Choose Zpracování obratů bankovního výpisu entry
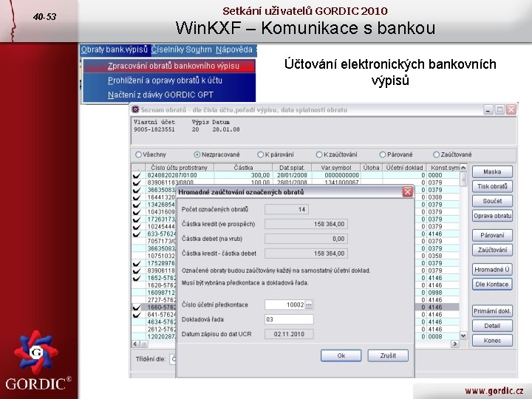Image resolution: width=532 pixels, height=399 pixels. pos(169,66)
